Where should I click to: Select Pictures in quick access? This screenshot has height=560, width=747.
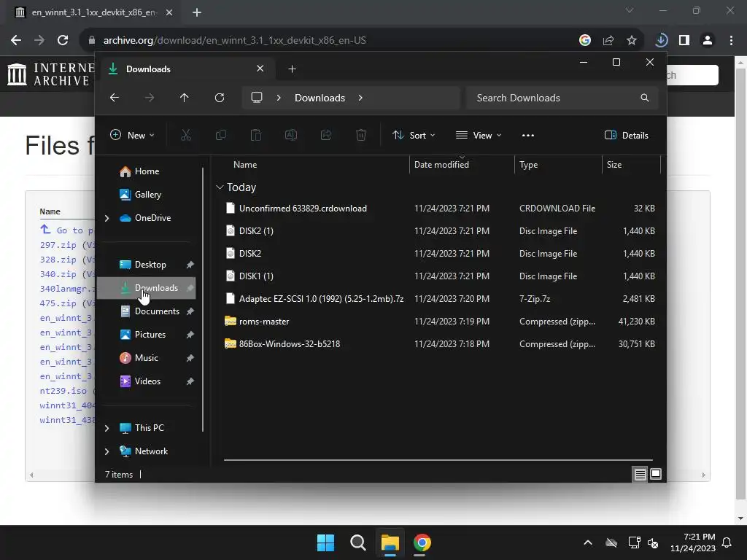(x=147, y=335)
